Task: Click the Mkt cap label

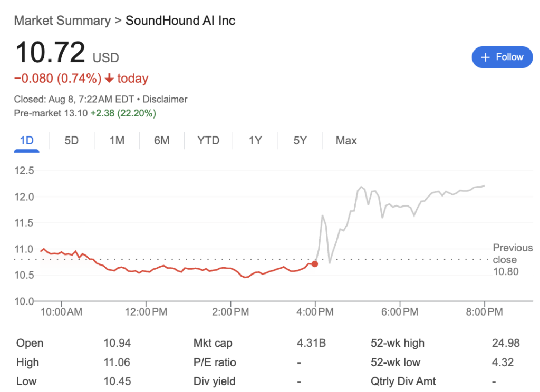Action: click(x=213, y=343)
